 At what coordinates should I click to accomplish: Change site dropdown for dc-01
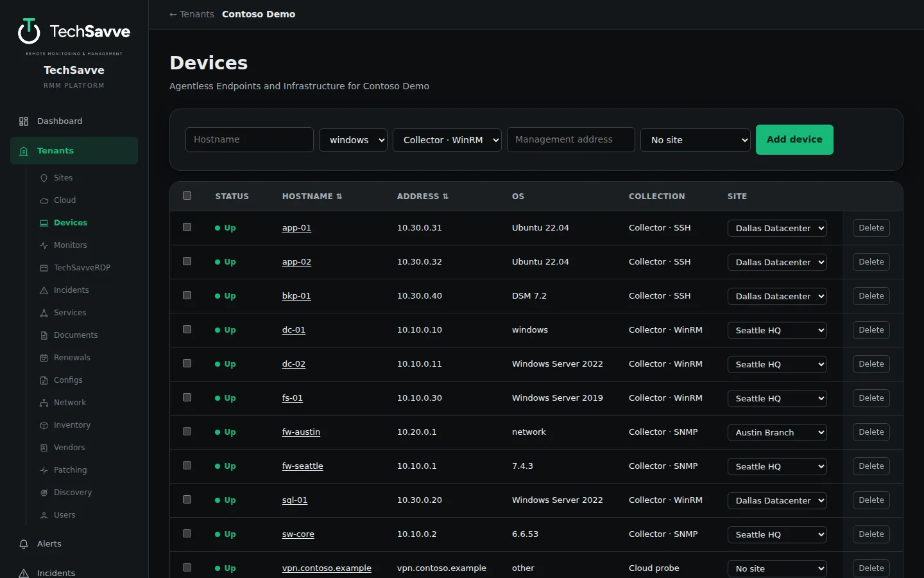777,330
